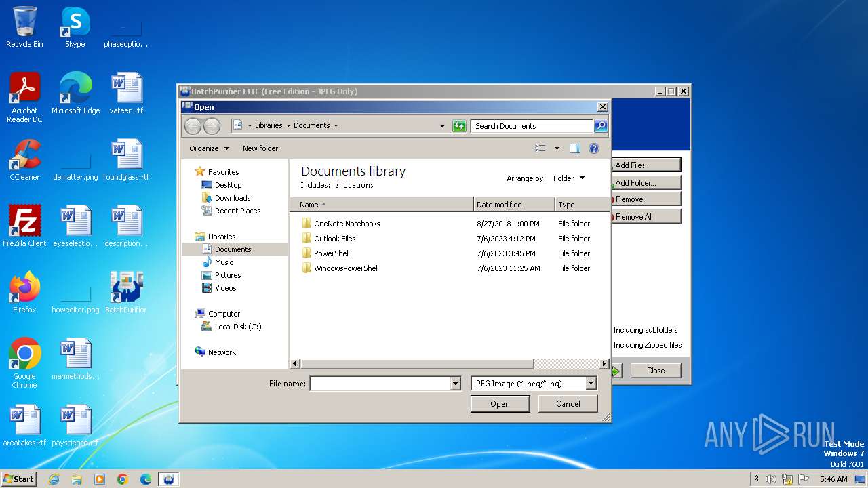Refresh the Documents location
868x488 pixels.
pos(459,126)
